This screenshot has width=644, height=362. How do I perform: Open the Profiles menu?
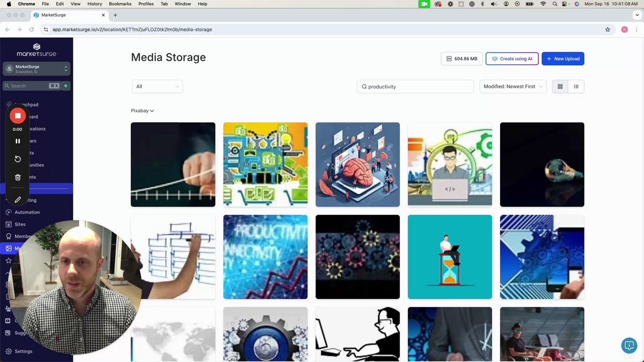(146, 4)
